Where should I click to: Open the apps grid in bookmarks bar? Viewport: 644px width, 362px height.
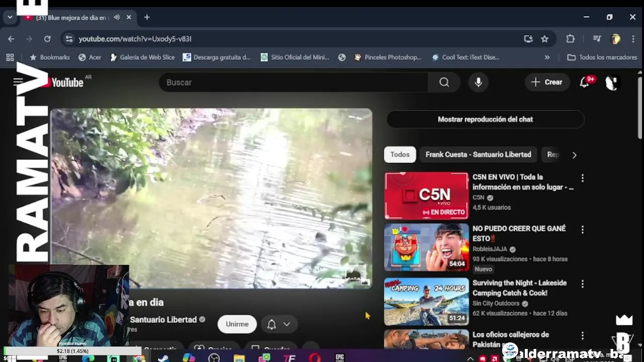click(10, 57)
